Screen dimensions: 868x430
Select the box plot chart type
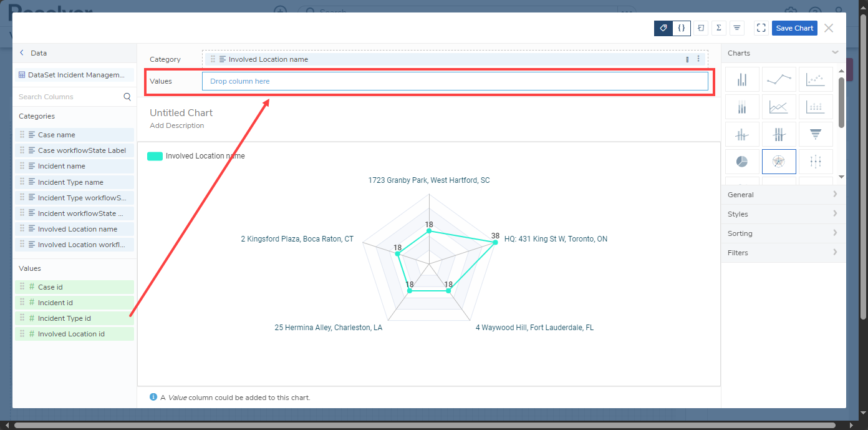816,162
